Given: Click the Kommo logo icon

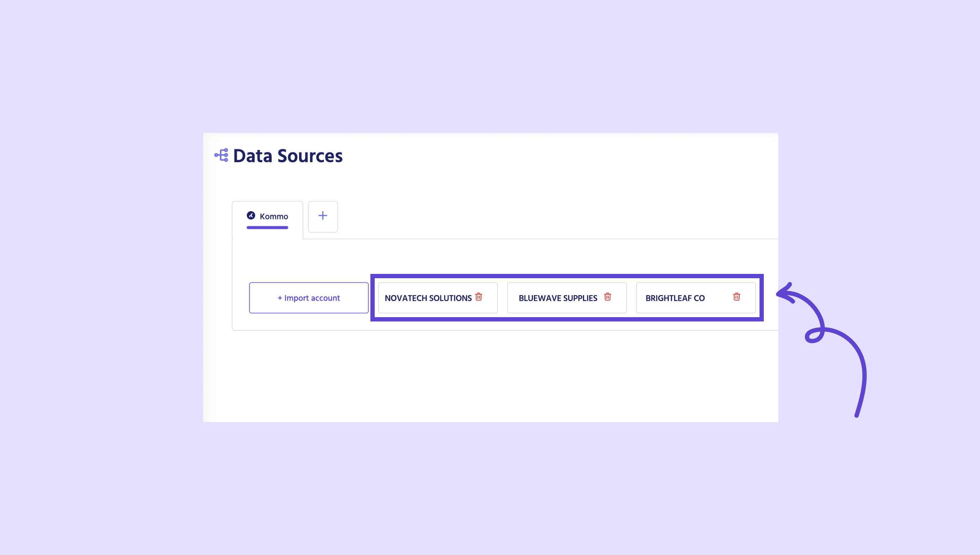Looking at the screenshot, I should [251, 216].
